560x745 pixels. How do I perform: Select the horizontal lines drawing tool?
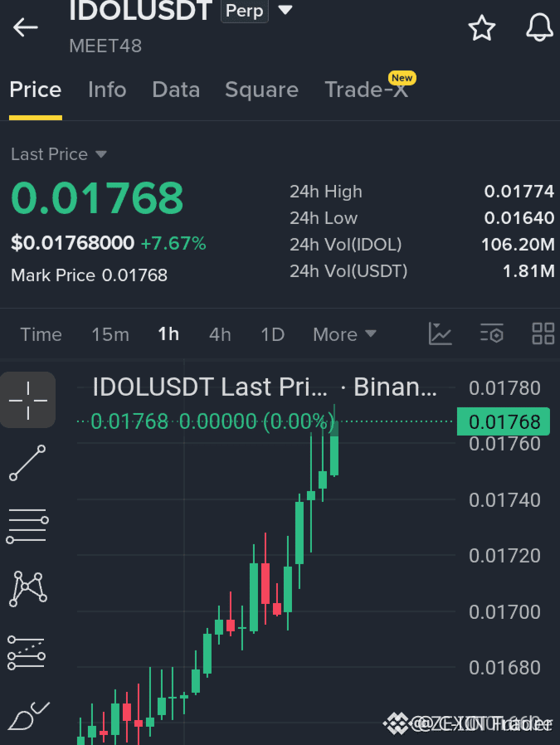(x=27, y=526)
